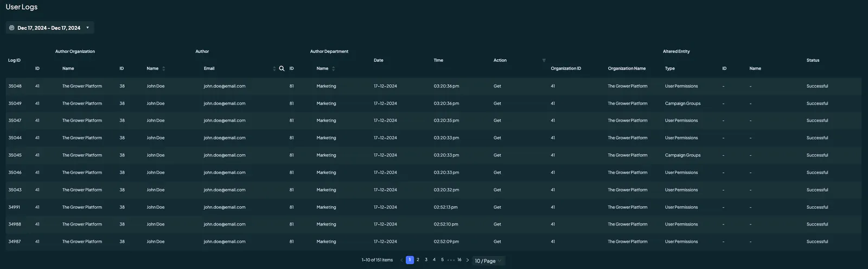Open the 10 / Page size dropdown
This screenshot has height=269, width=868.
489,261
